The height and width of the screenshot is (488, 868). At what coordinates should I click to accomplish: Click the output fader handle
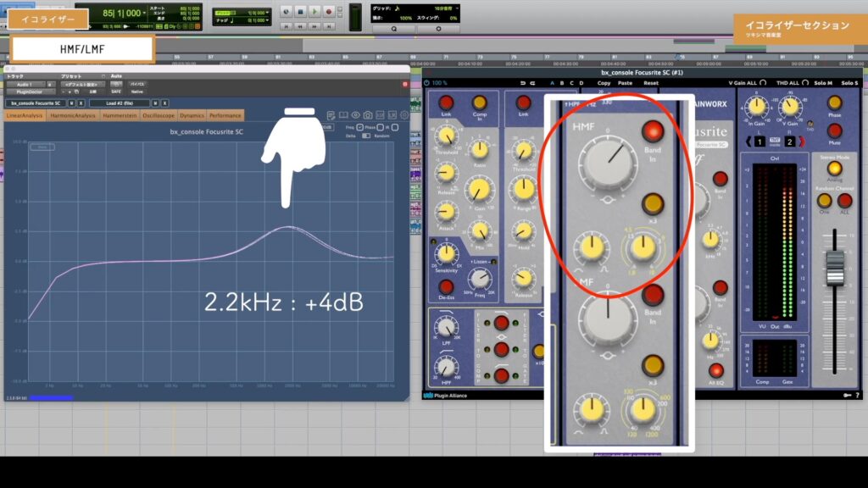pos(834,267)
